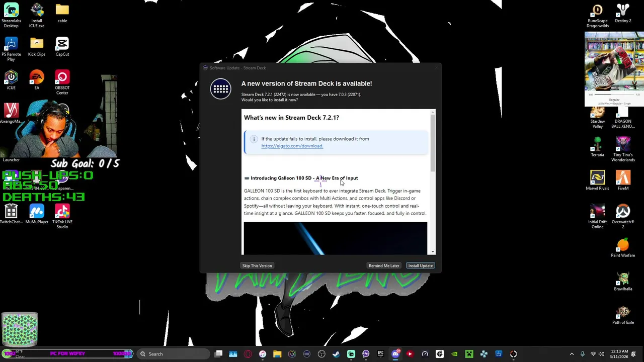
Task: Open the notifications bell in taskbar
Action: pyautogui.click(x=634, y=354)
